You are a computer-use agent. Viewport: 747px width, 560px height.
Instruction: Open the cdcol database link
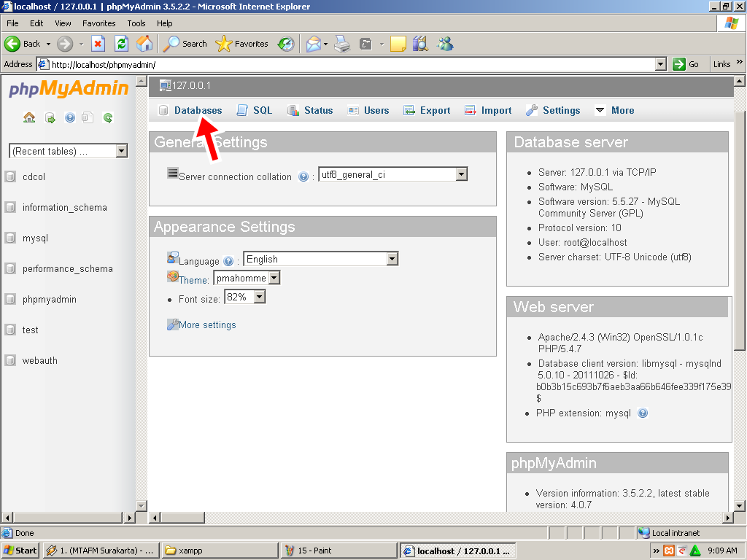coord(34,176)
